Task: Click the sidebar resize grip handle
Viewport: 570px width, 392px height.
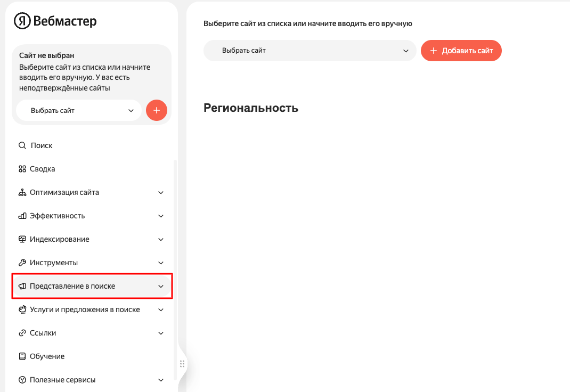Action: pyautogui.click(x=182, y=364)
